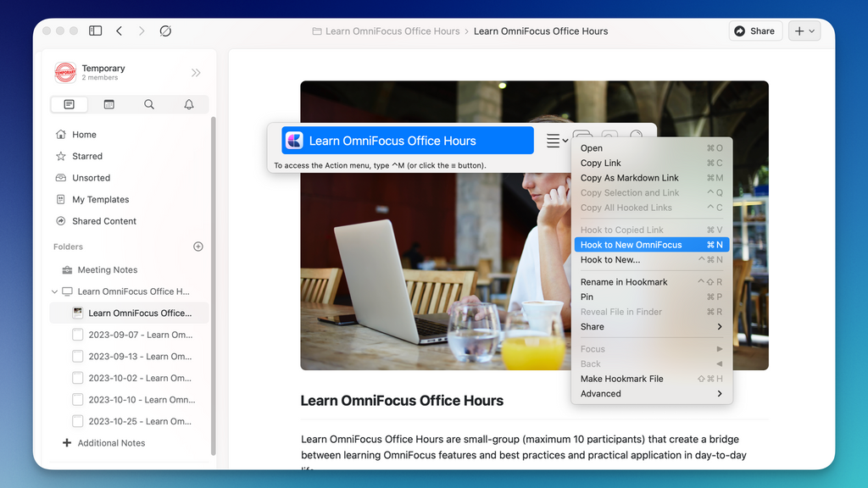Switch to the calendar tab in sidebar
The height and width of the screenshot is (488, 868).
[x=109, y=104]
